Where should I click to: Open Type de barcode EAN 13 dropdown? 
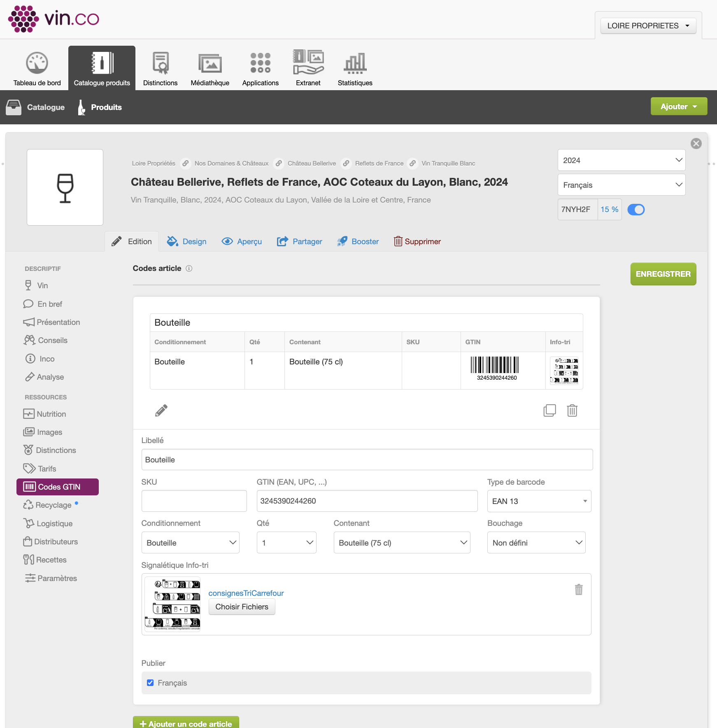539,501
